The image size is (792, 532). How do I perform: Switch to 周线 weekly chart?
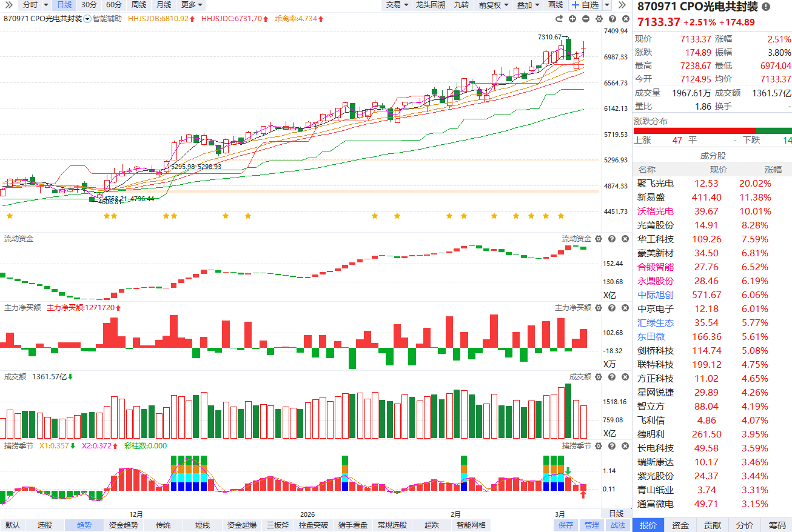point(139,5)
